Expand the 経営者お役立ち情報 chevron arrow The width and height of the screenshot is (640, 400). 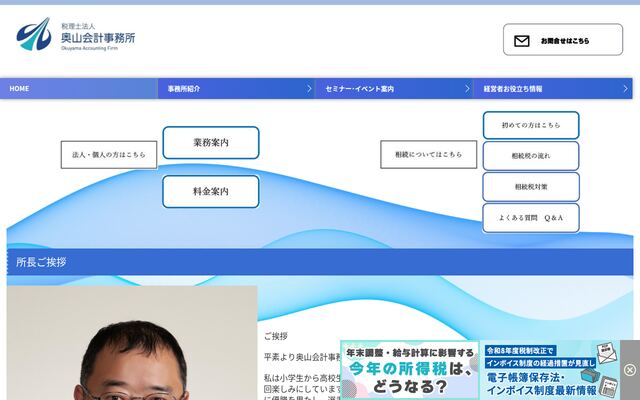[x=625, y=89]
